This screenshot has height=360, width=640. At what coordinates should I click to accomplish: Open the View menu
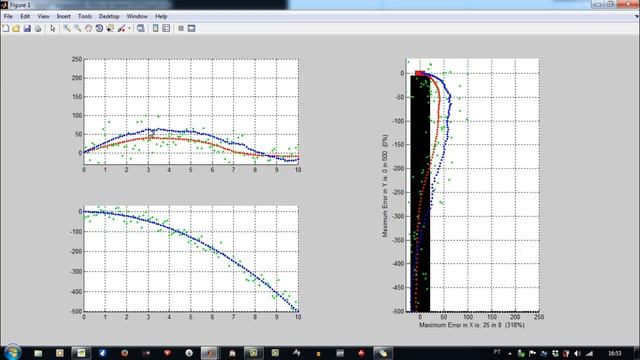click(x=43, y=16)
